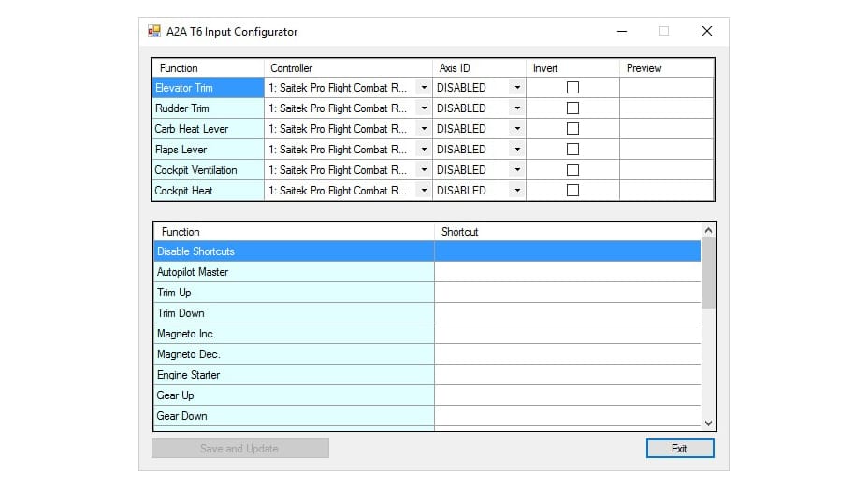Toggle Invert checkbox for Cockpit Heat
Image resolution: width=868 pixels, height=488 pixels.
[572, 191]
